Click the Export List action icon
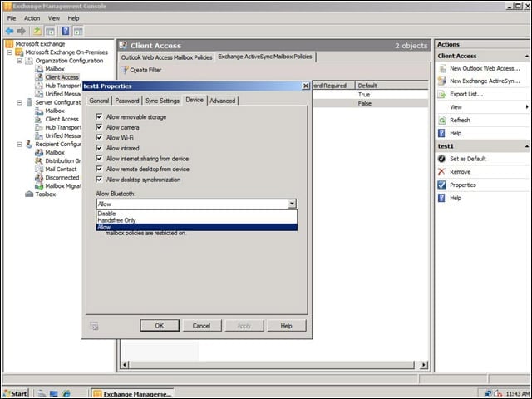532x399 pixels. coord(442,94)
